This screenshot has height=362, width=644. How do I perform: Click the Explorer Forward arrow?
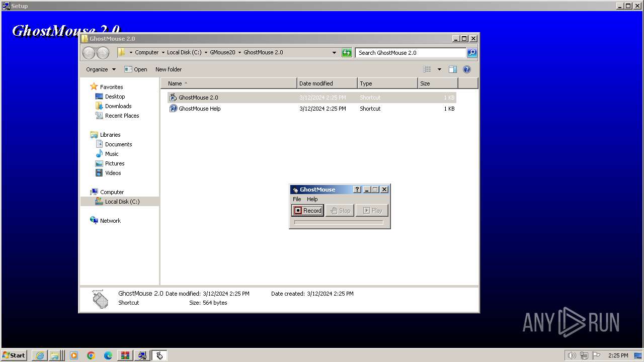(x=103, y=53)
